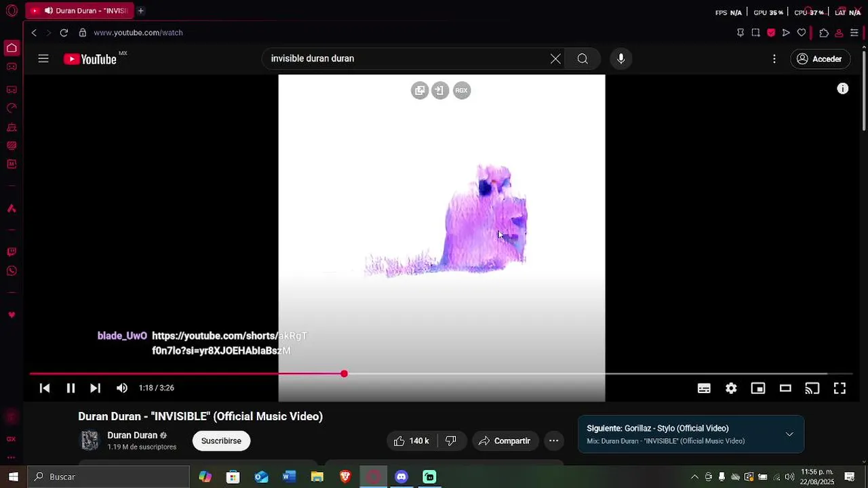Open WhatsApp panel in Opera sidebar

click(x=12, y=271)
